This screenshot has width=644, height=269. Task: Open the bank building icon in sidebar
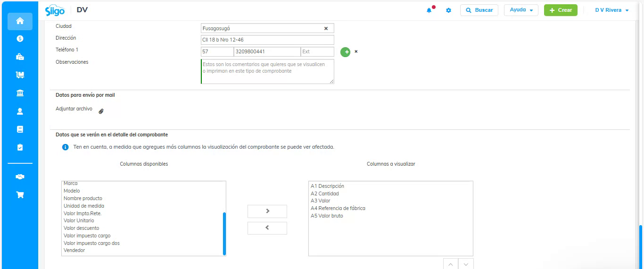pos(20,93)
